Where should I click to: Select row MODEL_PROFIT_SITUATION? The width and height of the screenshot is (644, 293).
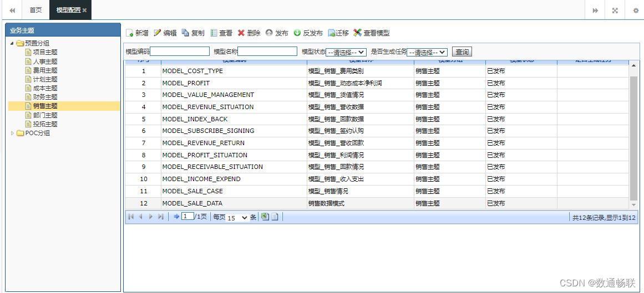tap(377, 155)
